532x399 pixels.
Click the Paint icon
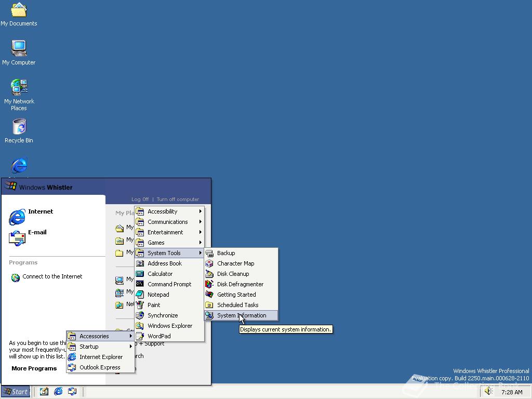(x=140, y=305)
